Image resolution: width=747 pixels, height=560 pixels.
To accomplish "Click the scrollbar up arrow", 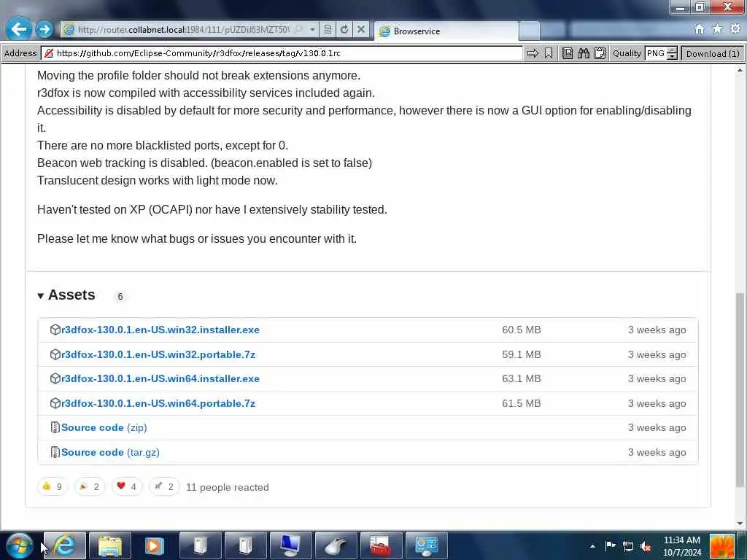I will (x=740, y=70).
